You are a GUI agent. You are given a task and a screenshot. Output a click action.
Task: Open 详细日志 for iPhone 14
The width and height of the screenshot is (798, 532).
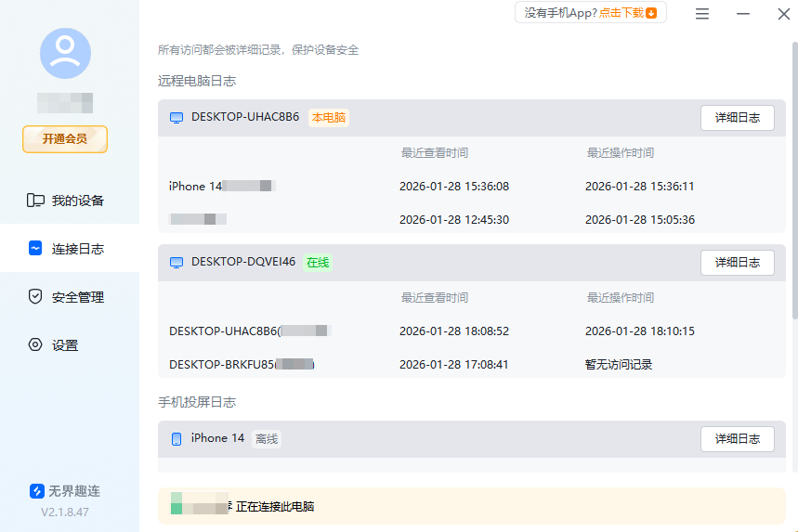tap(737, 439)
